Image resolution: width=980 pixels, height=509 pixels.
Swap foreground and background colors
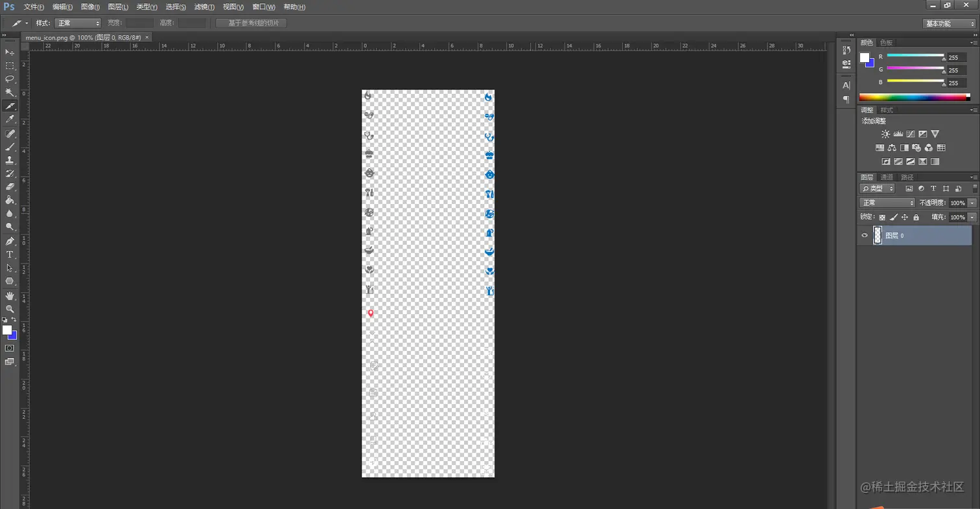[x=14, y=320]
